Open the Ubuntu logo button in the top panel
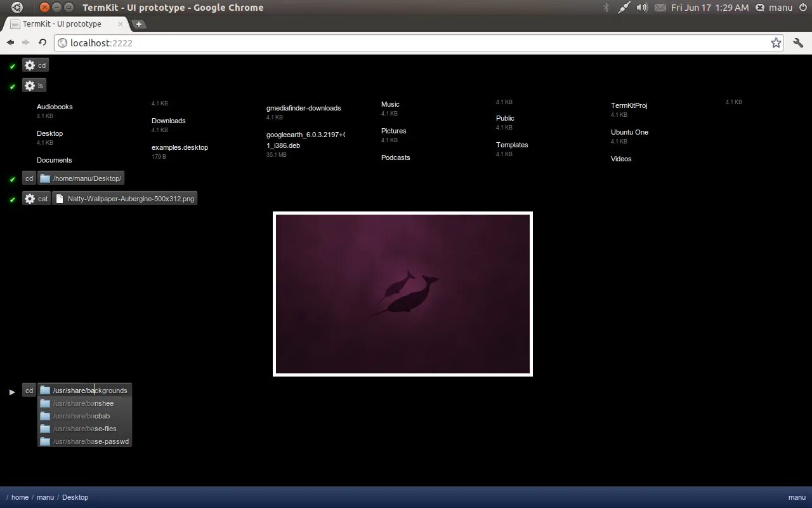 [x=17, y=8]
